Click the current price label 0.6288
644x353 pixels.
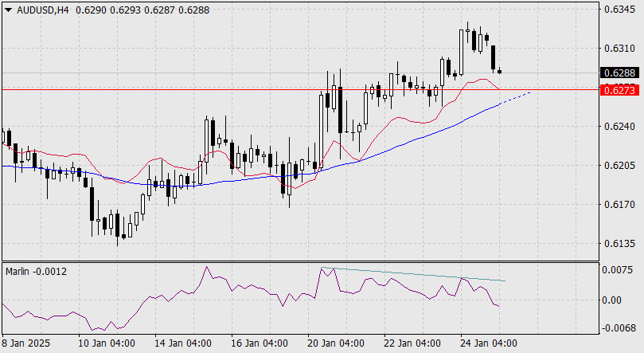click(620, 73)
